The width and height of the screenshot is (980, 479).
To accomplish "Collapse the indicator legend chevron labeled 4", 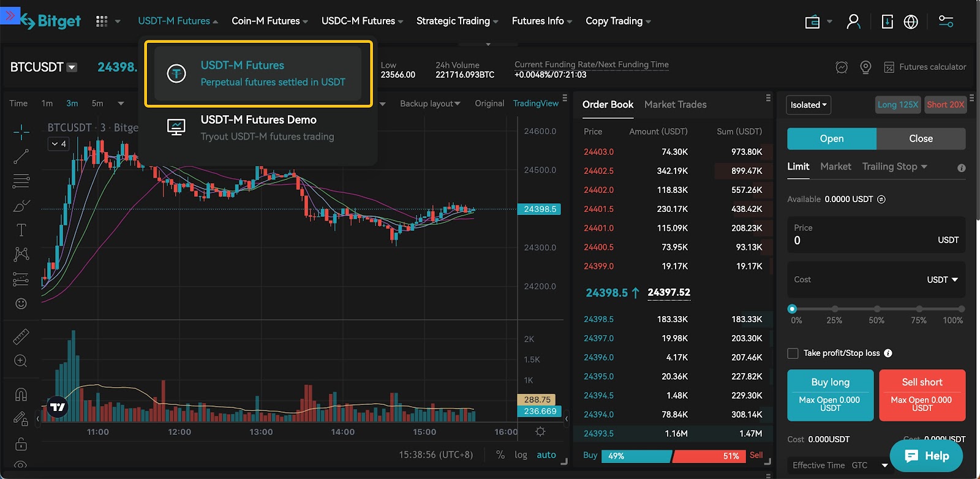I will [59, 144].
